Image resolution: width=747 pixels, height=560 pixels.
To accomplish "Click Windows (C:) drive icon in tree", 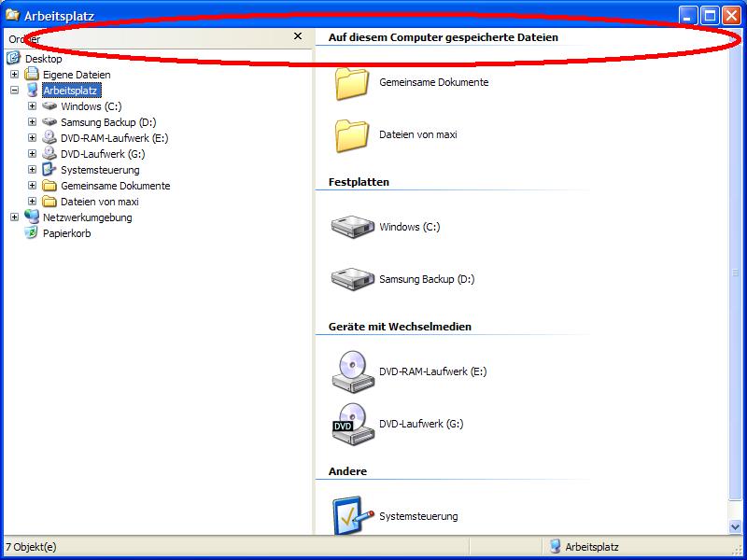I will click(x=49, y=105).
